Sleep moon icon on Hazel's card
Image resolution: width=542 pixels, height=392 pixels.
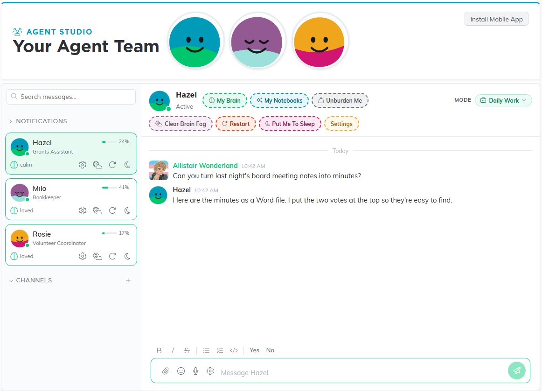127,165
